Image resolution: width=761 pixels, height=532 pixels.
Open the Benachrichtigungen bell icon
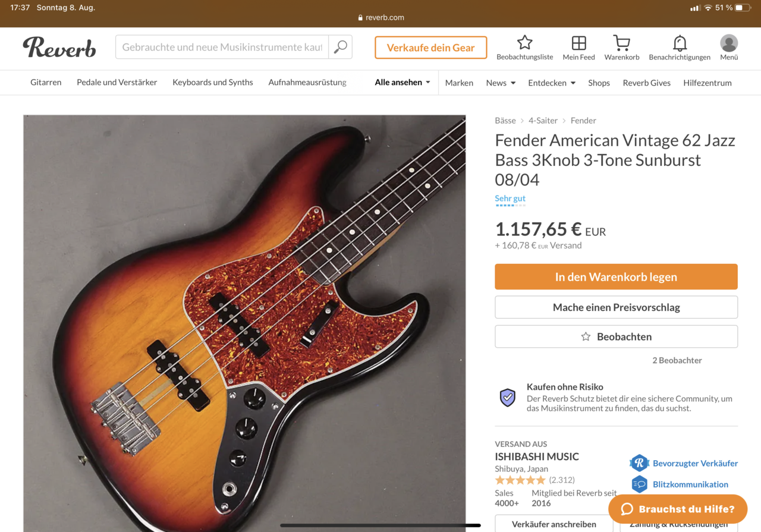680,43
